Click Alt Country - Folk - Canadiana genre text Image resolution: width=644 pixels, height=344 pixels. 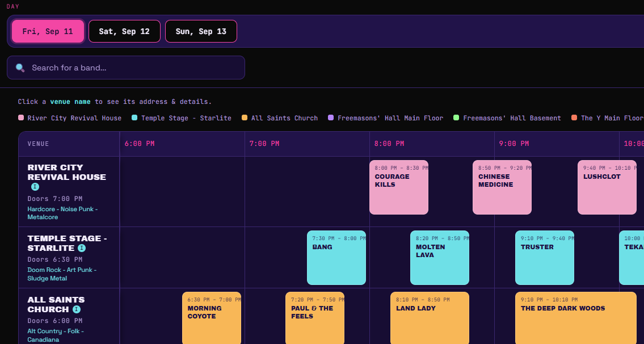pos(56,335)
